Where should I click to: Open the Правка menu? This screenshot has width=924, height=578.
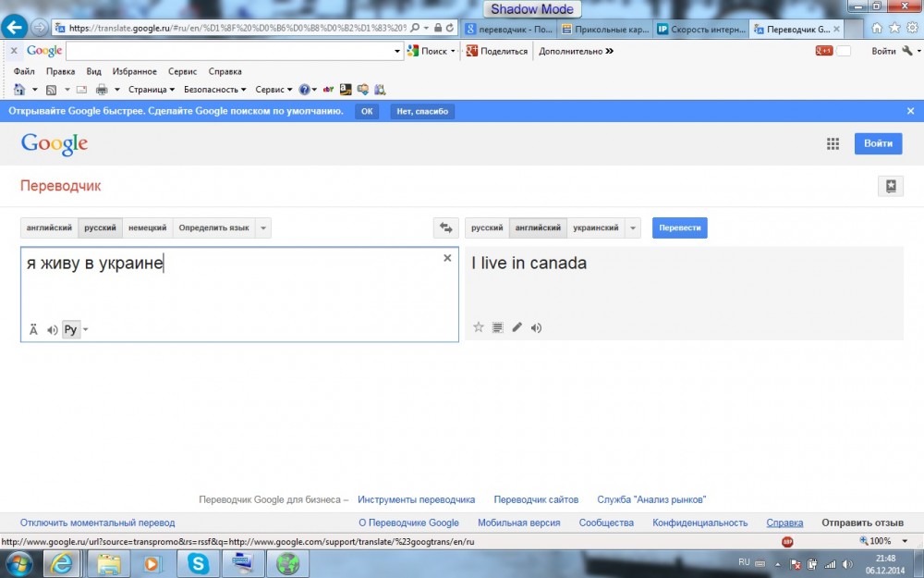tap(61, 71)
